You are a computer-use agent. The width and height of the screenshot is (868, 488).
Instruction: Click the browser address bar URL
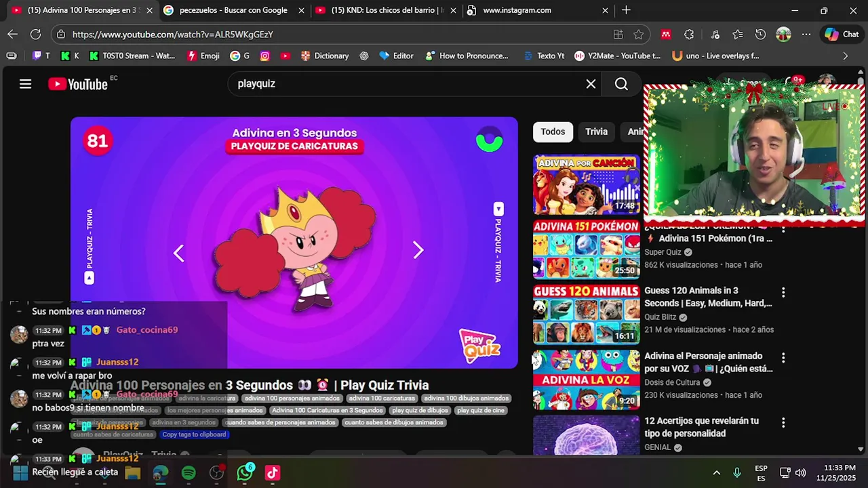click(173, 35)
